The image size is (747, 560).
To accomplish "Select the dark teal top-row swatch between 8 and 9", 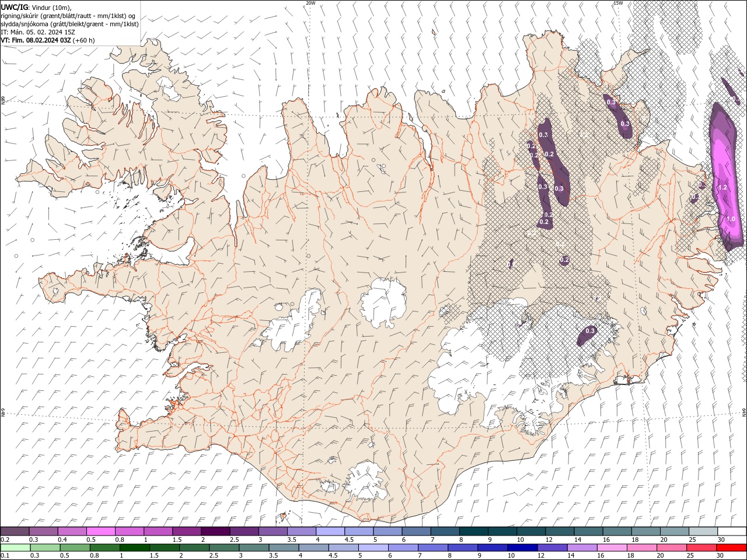I will click(x=474, y=531).
